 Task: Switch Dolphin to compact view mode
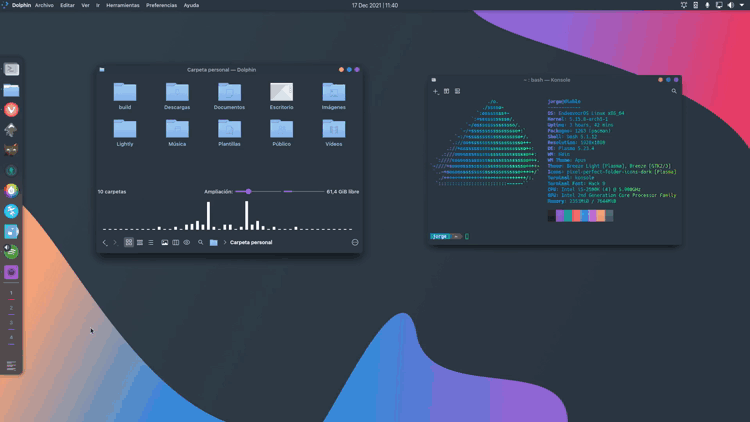point(140,242)
